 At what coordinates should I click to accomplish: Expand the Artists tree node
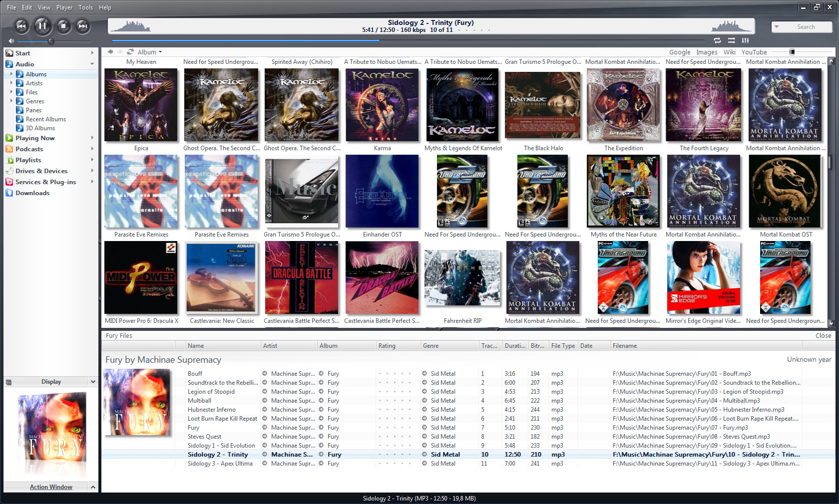tap(11, 83)
